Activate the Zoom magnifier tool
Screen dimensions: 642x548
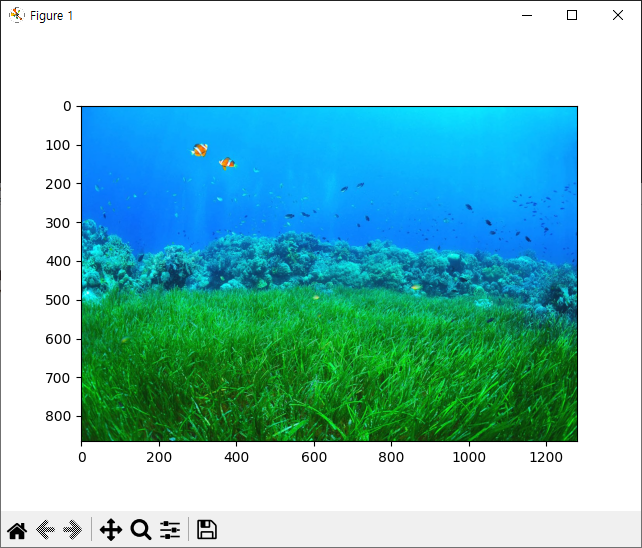point(141,530)
